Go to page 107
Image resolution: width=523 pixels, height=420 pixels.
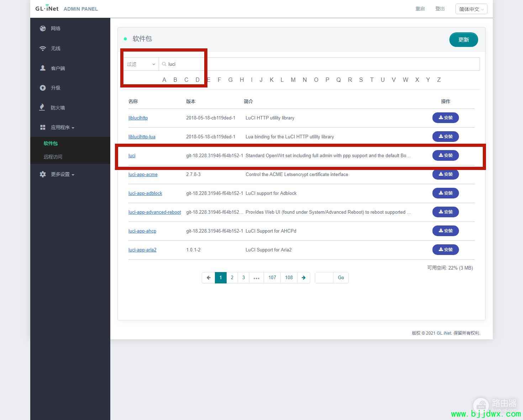(272, 278)
